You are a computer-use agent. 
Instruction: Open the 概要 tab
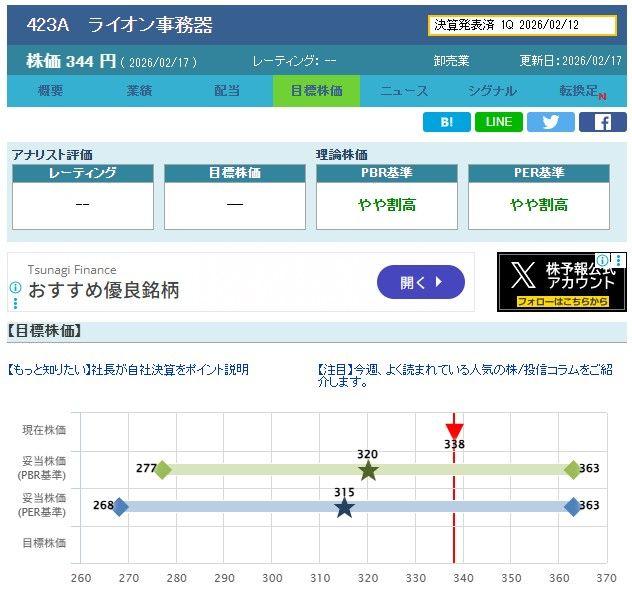click(x=50, y=91)
